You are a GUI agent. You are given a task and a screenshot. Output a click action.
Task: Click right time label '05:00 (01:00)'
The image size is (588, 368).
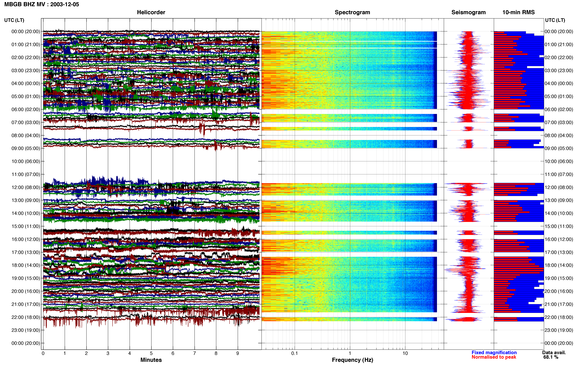tap(559, 96)
